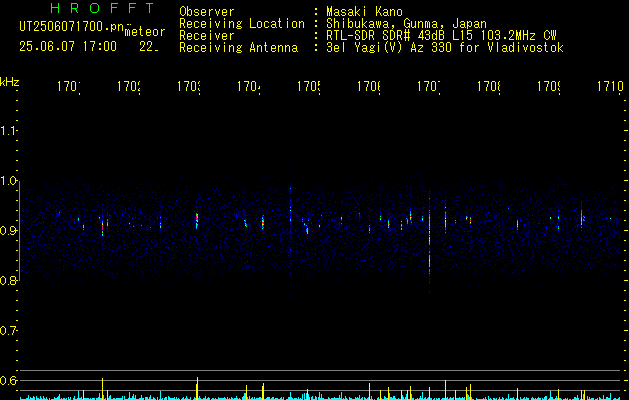Click the 1705 time axis label

coord(309,86)
